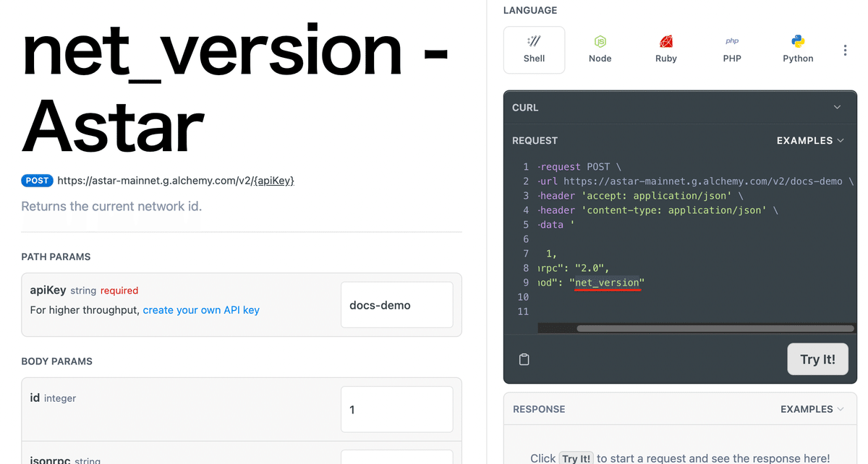Screen dimensions: 868x464
Task: Click the endpoint URL beside the POST badge
Action: pos(176,181)
